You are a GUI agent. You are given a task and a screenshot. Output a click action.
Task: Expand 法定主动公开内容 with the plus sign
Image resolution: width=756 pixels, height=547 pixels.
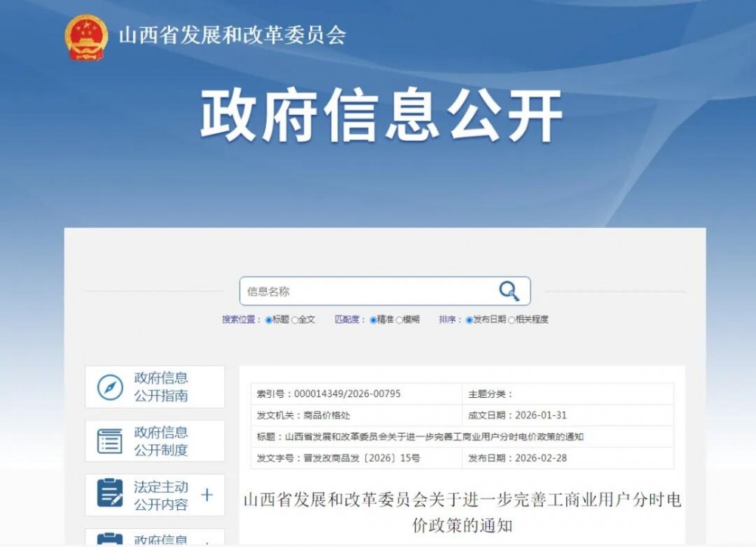click(206, 496)
